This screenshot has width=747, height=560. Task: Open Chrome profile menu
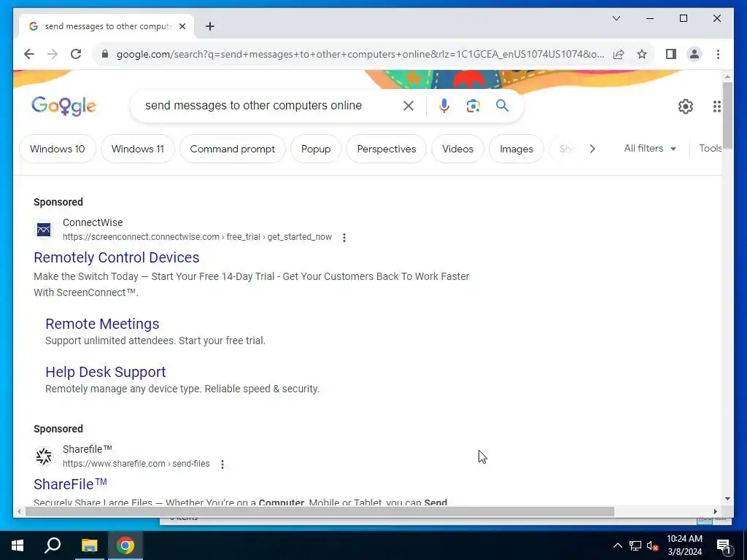tap(694, 54)
